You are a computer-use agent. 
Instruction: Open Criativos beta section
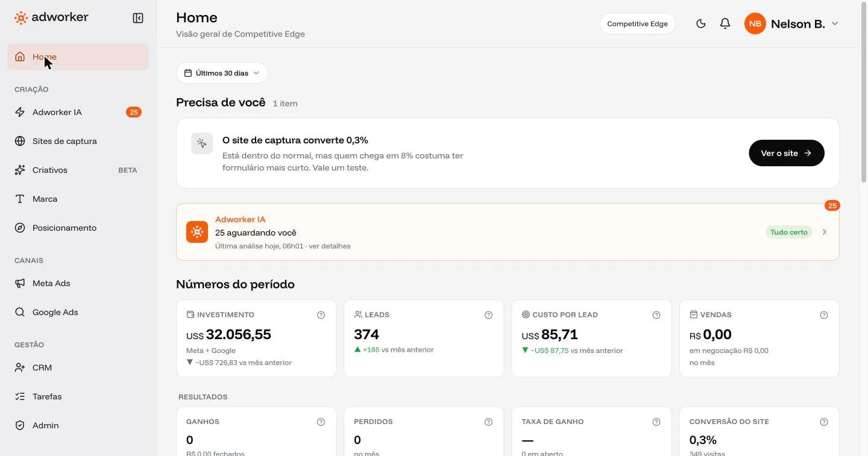(x=78, y=170)
